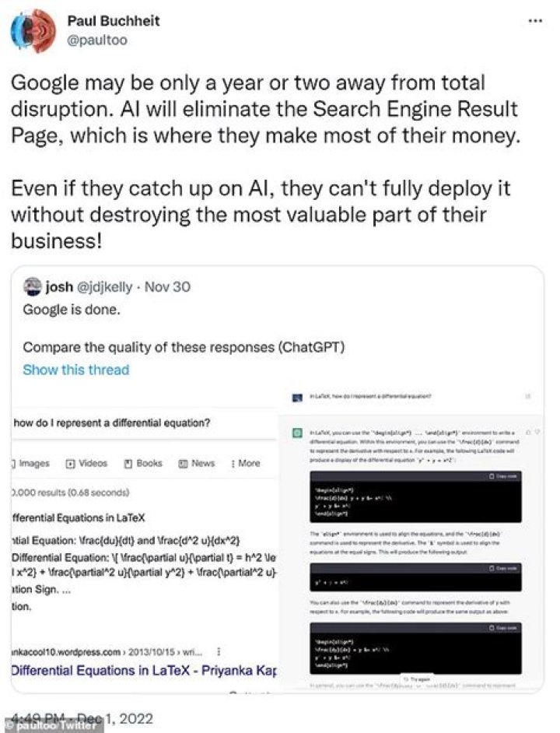Open the tweet's three-dot more menu
Screen dimensions: 560x733
tap(535, 21)
